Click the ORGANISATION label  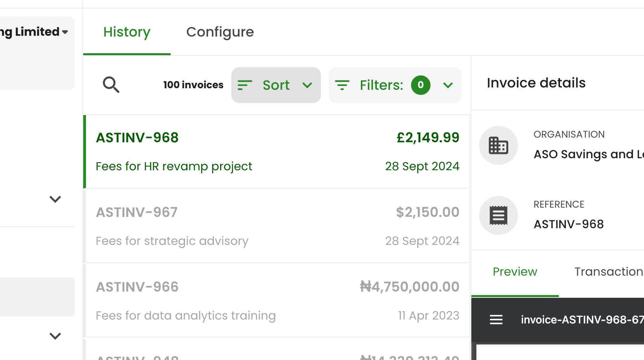569,135
